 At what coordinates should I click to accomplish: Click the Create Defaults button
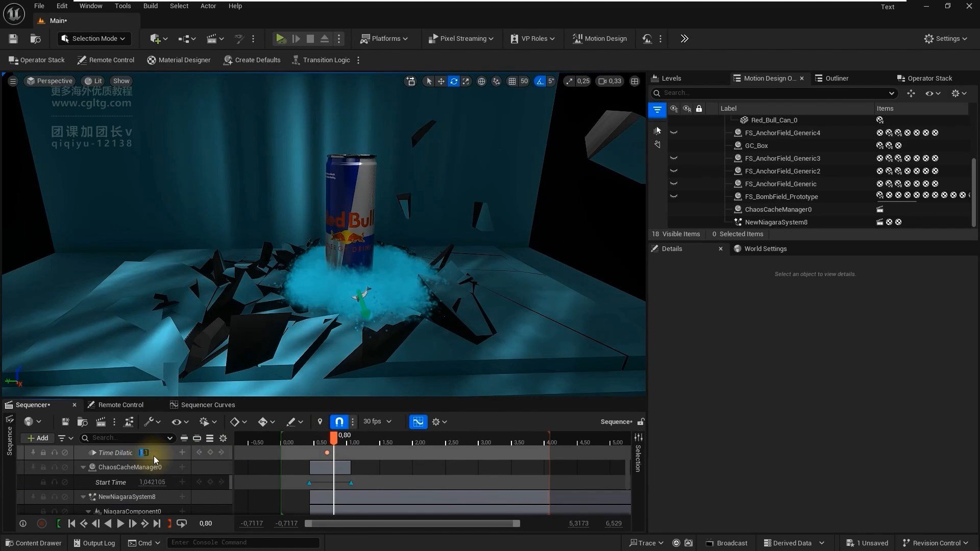click(252, 60)
